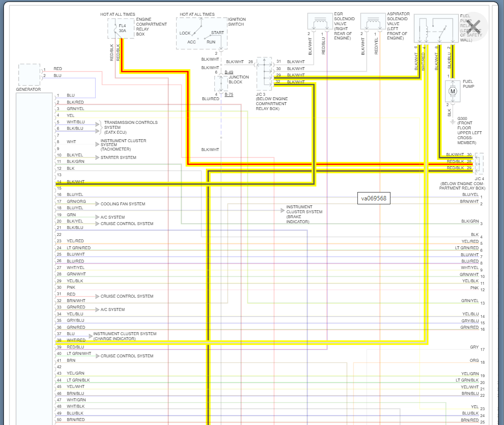Select pin 38 WHT/RED on the left connector

click(x=71, y=340)
